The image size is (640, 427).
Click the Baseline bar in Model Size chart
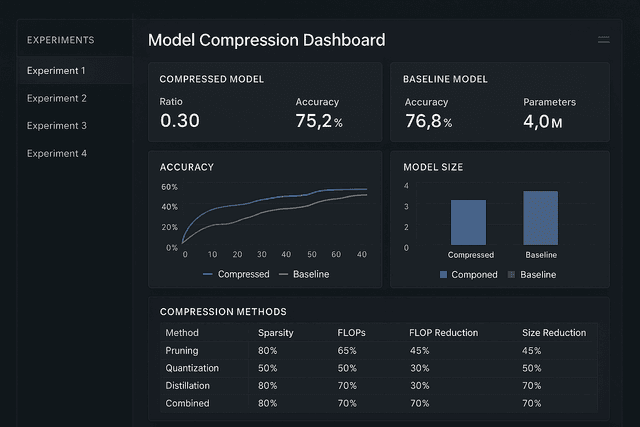[540, 218]
